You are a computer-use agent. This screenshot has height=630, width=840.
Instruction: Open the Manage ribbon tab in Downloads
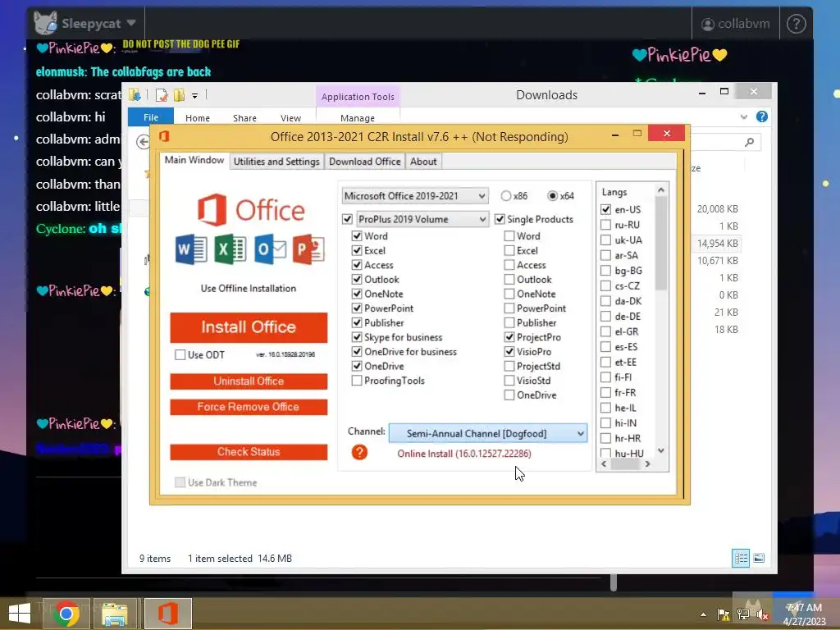(x=358, y=118)
